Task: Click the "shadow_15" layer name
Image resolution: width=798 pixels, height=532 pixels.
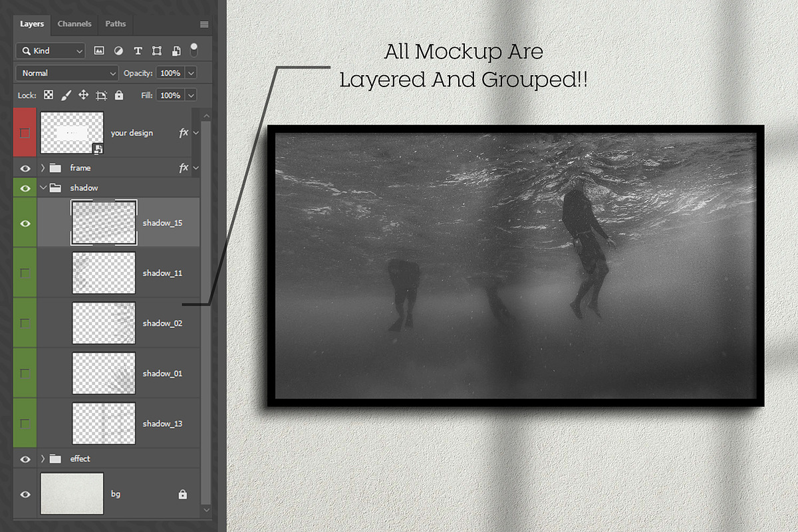Action: (162, 223)
